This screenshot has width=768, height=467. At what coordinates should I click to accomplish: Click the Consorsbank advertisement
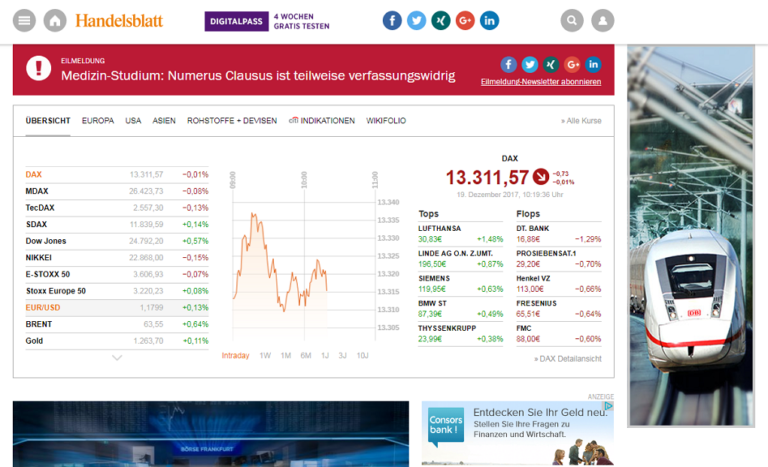pos(518,434)
